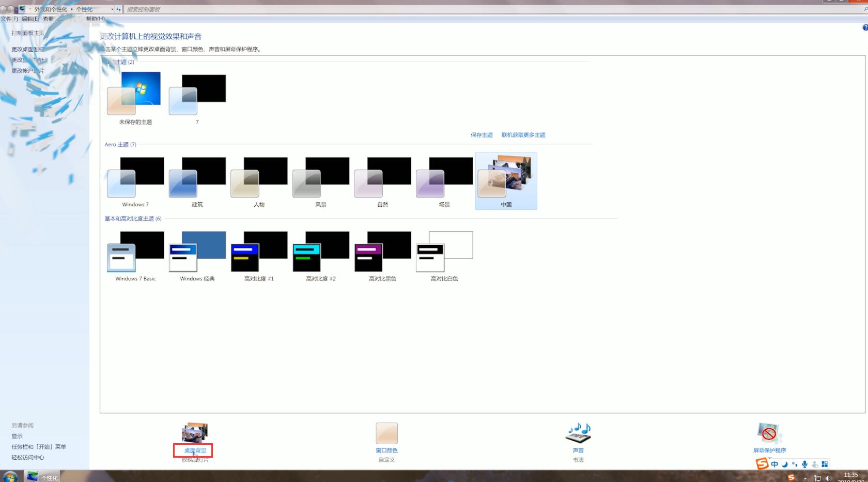Open the 桌面背景 desktop background icon
The height and width of the screenshot is (482, 868).
coord(195,433)
